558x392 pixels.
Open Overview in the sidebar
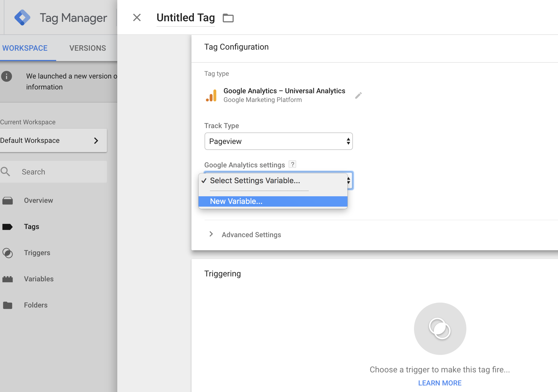(x=38, y=200)
